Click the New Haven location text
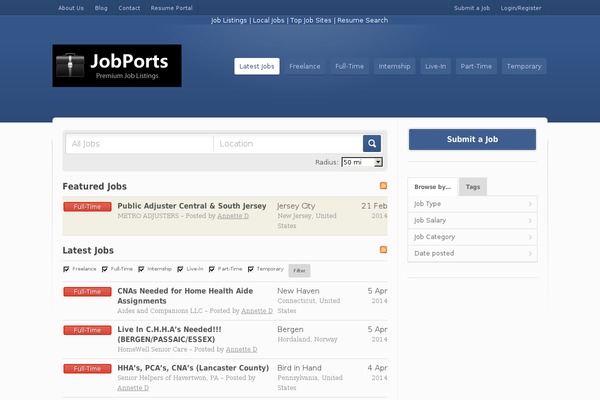This screenshot has height=400, width=600. tap(298, 291)
